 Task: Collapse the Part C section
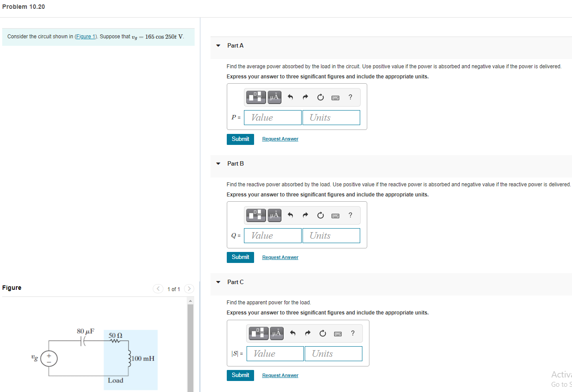point(218,282)
